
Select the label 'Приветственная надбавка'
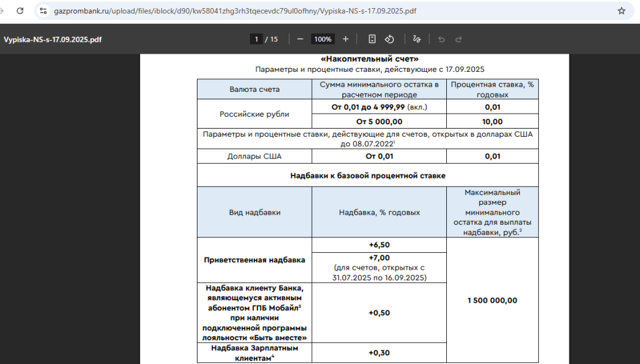[x=254, y=260]
